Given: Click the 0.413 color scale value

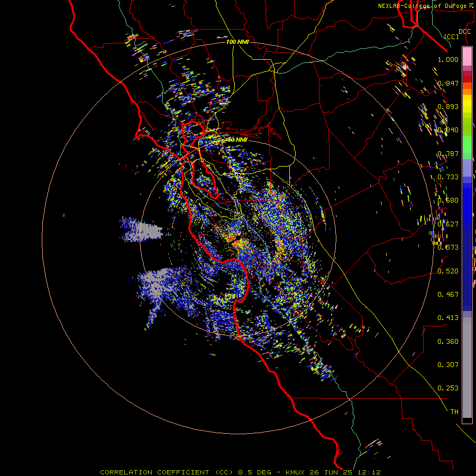Looking at the screenshot, I should pyautogui.click(x=448, y=317).
